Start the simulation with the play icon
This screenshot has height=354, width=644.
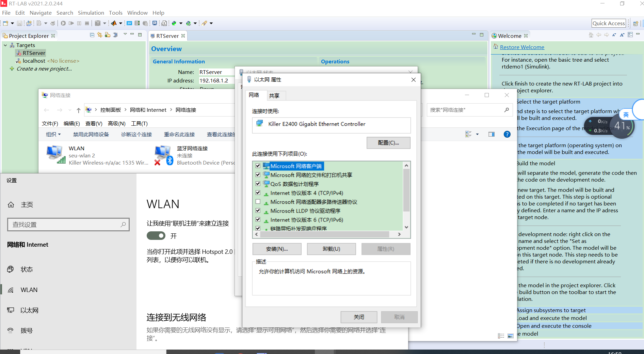coord(63,23)
